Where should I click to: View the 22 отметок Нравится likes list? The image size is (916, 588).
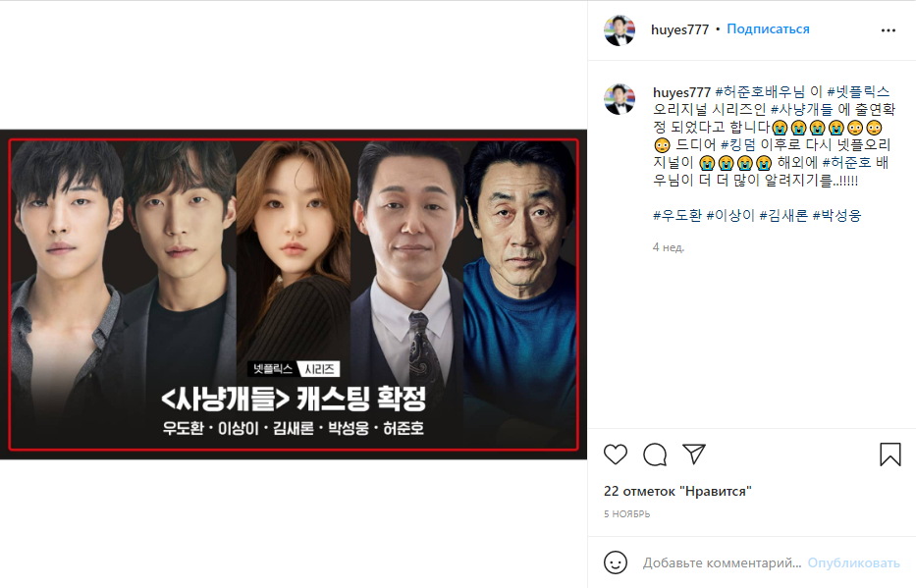coord(677,491)
